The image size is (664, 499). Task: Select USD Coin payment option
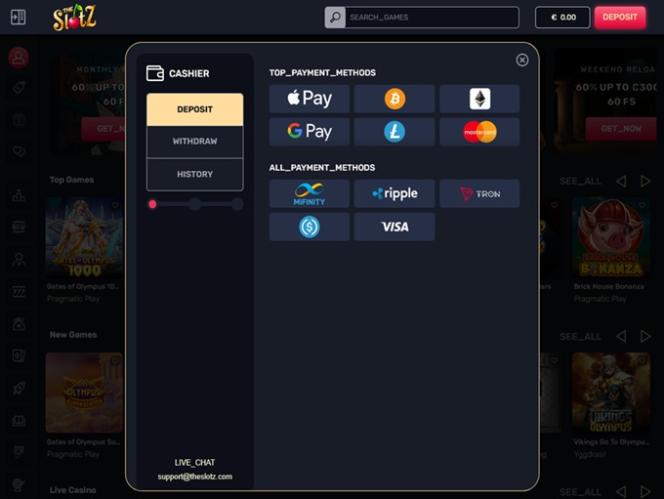click(x=309, y=227)
